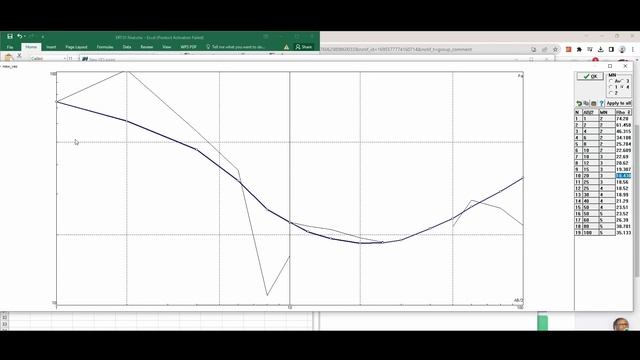The width and height of the screenshot is (640, 360).
Task: Click the side panel icon in browser toolbar
Action: coord(611,49)
